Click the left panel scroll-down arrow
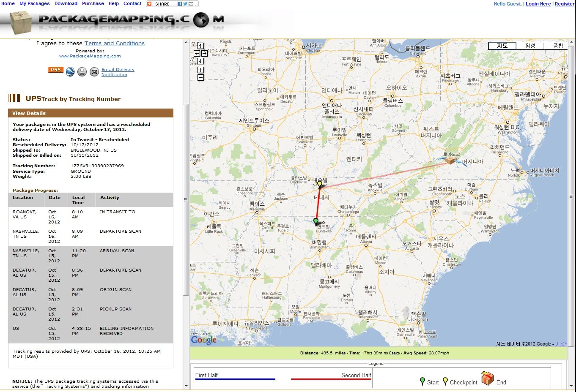The height and width of the screenshot is (392, 576). pyautogui.click(x=186, y=386)
